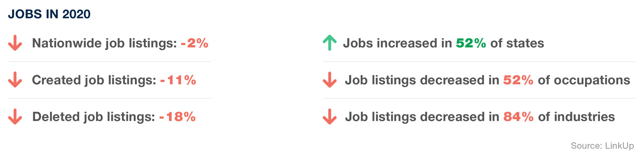The image size is (644, 158).
Task: Click the red 52% occupations figure
Action: click(518, 80)
